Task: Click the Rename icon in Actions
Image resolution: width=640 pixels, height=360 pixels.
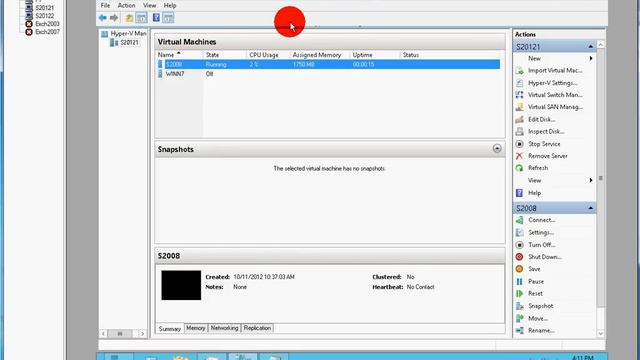Action: 519,331
